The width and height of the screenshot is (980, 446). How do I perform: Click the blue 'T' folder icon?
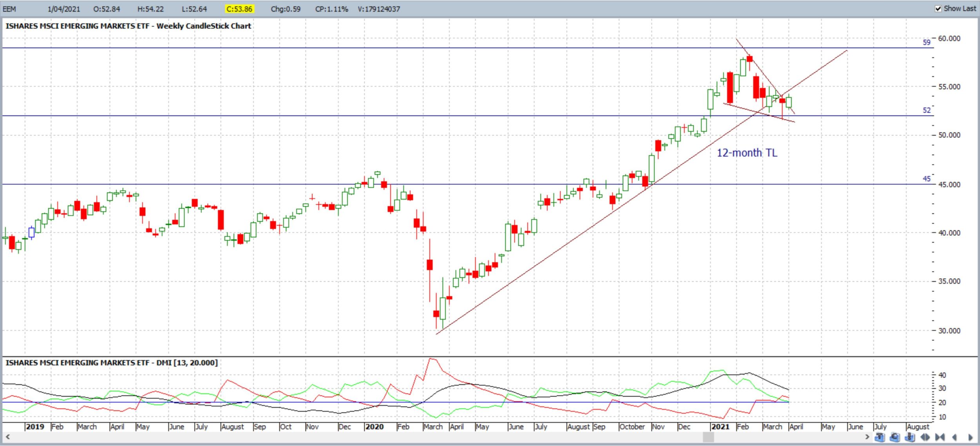point(880,437)
